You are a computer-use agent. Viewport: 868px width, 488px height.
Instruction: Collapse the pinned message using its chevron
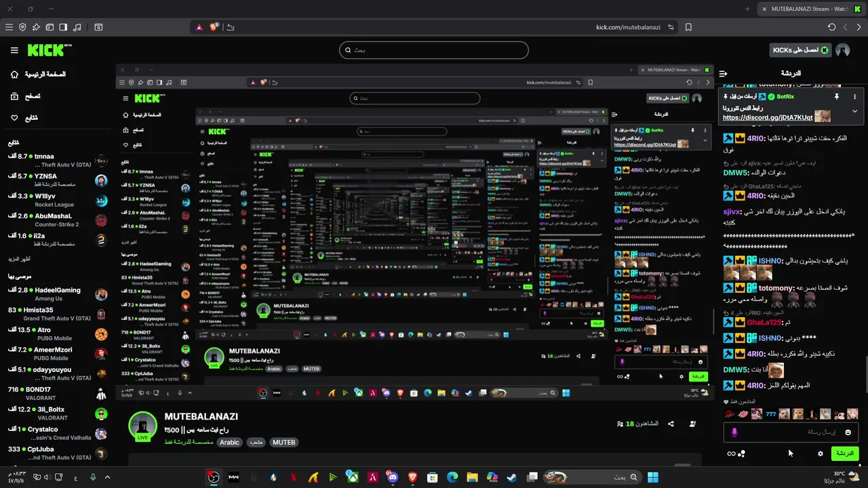pos(855,111)
